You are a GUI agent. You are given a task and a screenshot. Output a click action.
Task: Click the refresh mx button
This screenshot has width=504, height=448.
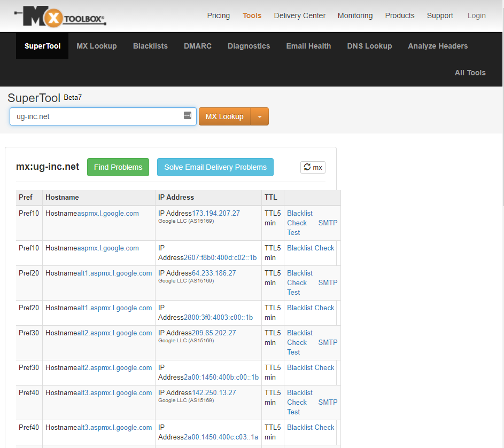click(x=313, y=167)
